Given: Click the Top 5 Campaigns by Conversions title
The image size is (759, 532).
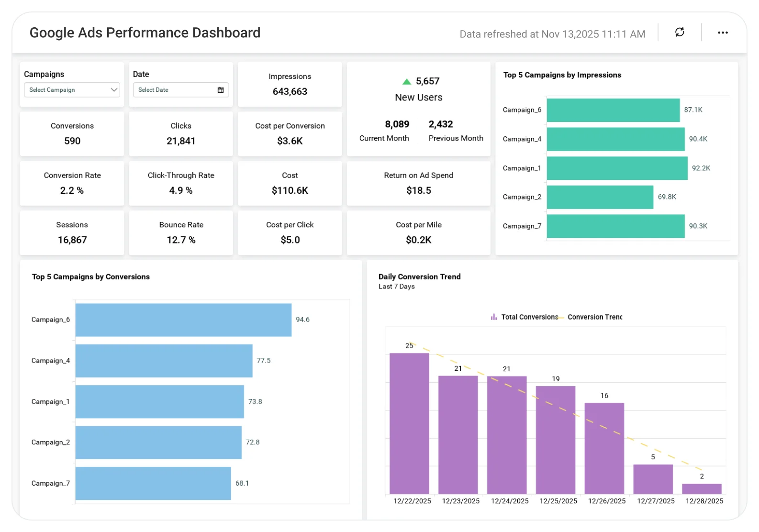Looking at the screenshot, I should coord(91,277).
